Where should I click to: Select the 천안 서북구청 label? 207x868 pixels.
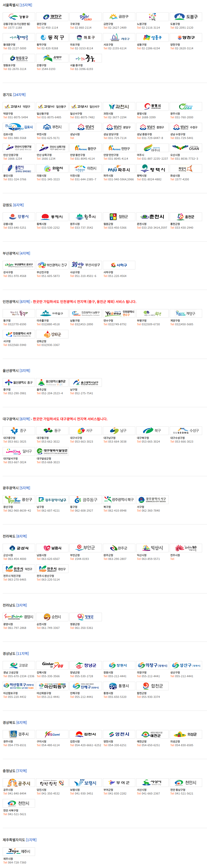coord(10,810)
